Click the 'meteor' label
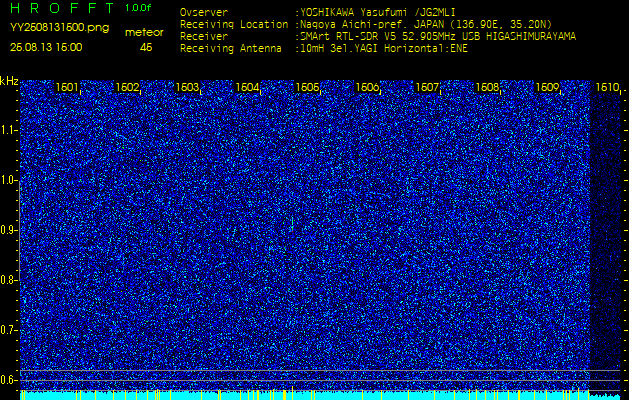The width and height of the screenshot is (629, 400). pyautogui.click(x=144, y=32)
